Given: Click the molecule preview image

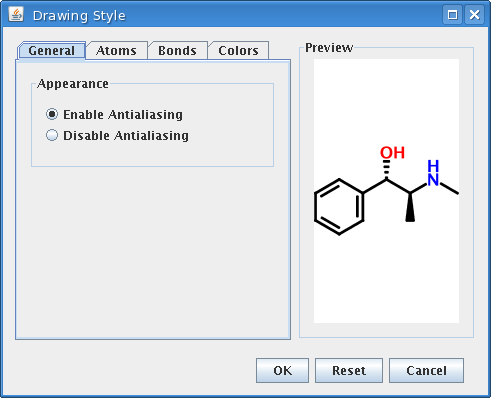Looking at the screenshot, I should coord(386,191).
